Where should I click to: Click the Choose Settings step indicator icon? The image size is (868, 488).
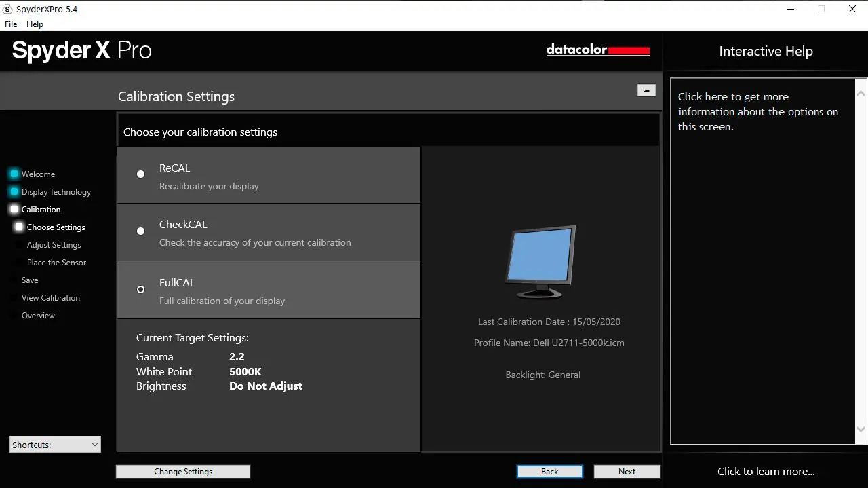20,227
